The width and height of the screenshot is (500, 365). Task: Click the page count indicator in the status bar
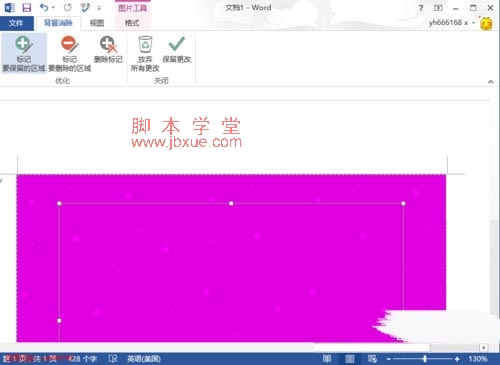point(30,359)
